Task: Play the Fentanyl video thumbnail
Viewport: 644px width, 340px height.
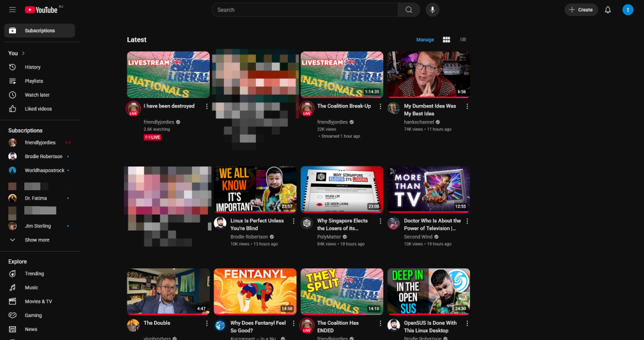Action: [255, 291]
